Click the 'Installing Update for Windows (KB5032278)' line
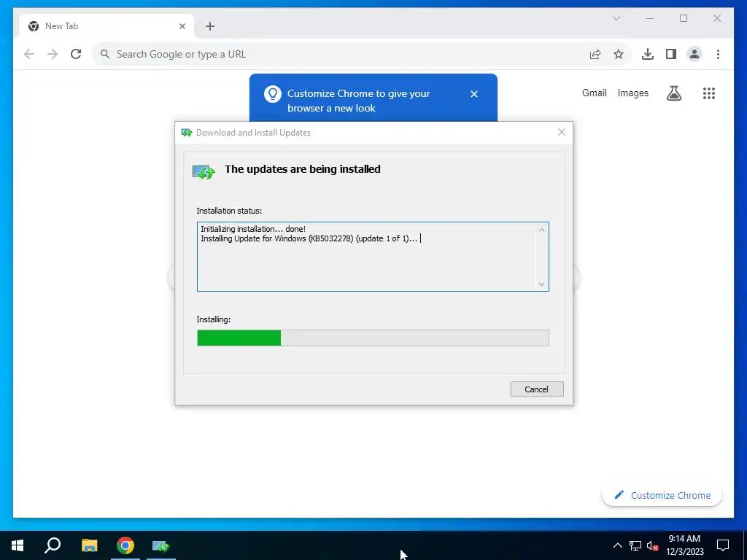747x560 pixels. [309, 238]
